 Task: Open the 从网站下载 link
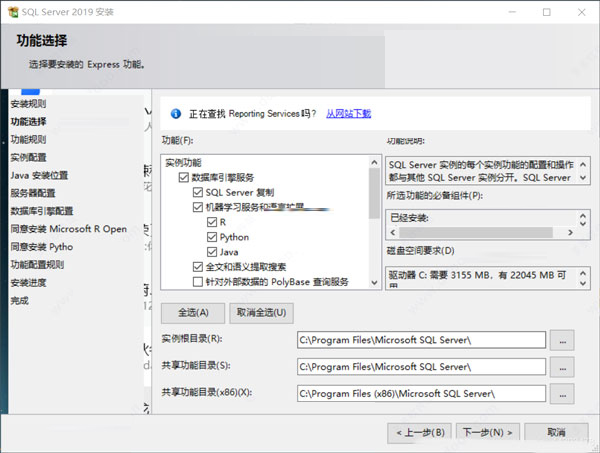(x=349, y=114)
